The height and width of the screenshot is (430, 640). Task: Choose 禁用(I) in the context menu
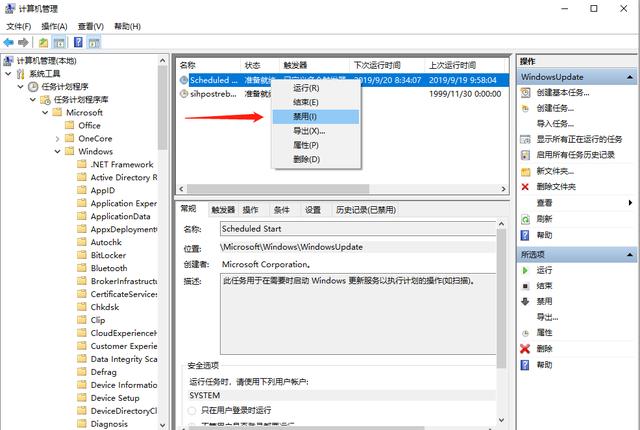point(316,117)
